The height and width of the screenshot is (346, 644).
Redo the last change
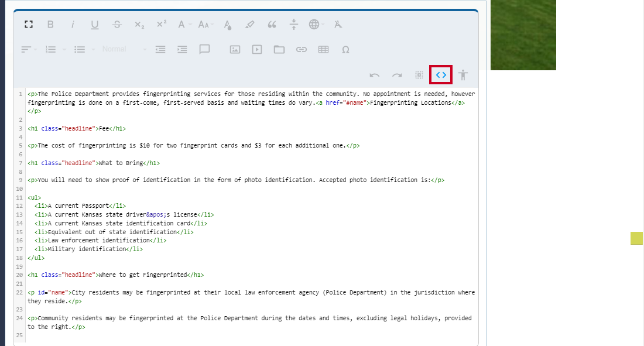click(x=397, y=75)
